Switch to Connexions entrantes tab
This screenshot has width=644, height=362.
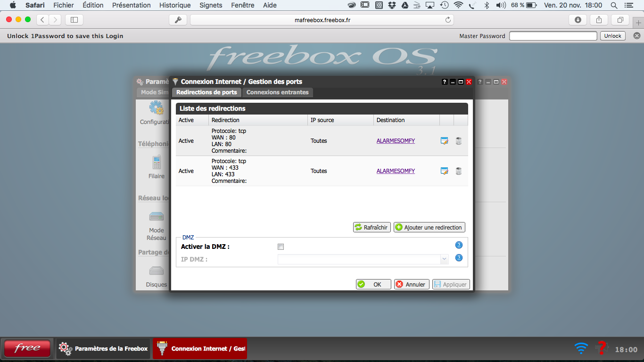click(277, 92)
